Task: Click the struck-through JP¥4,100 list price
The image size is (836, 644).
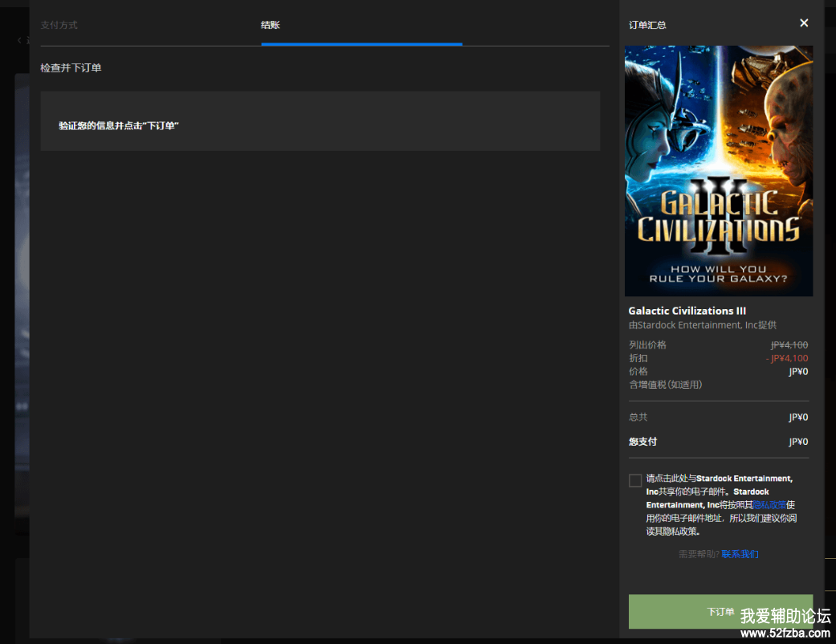Action: click(x=789, y=345)
